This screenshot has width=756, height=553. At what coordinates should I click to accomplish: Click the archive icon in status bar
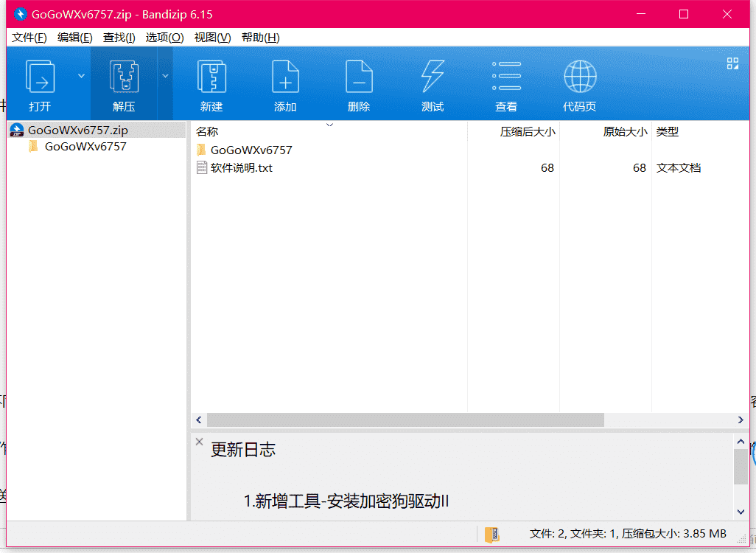491,534
